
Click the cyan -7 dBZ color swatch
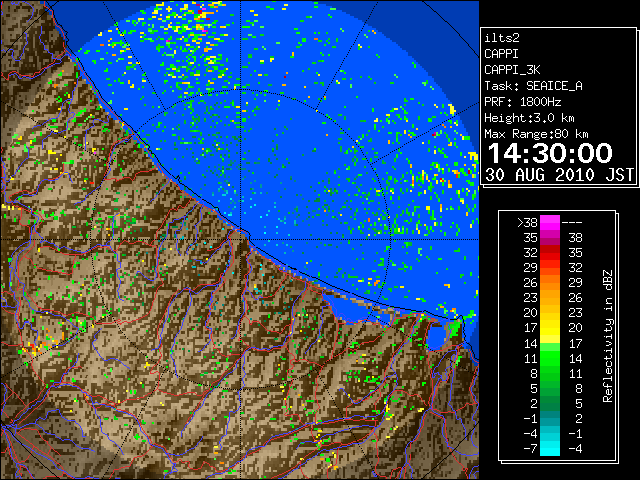click(x=550, y=448)
